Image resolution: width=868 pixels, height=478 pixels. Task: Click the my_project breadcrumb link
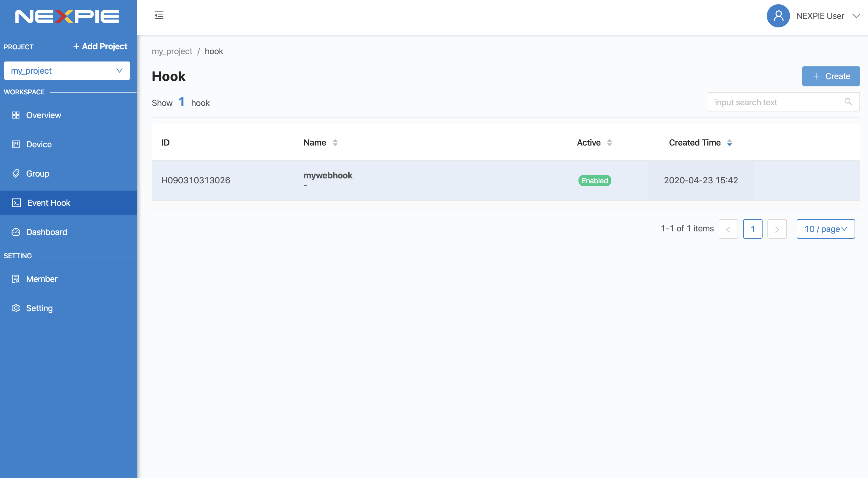pyautogui.click(x=172, y=51)
